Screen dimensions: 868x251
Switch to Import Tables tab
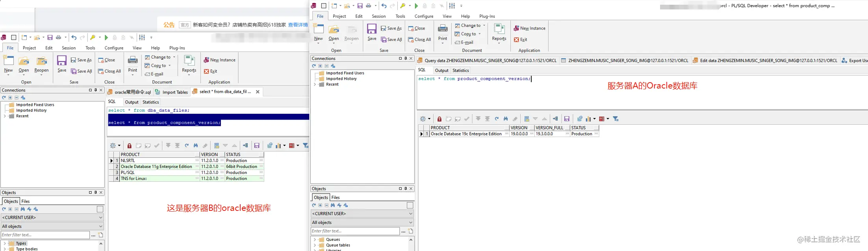click(171, 92)
